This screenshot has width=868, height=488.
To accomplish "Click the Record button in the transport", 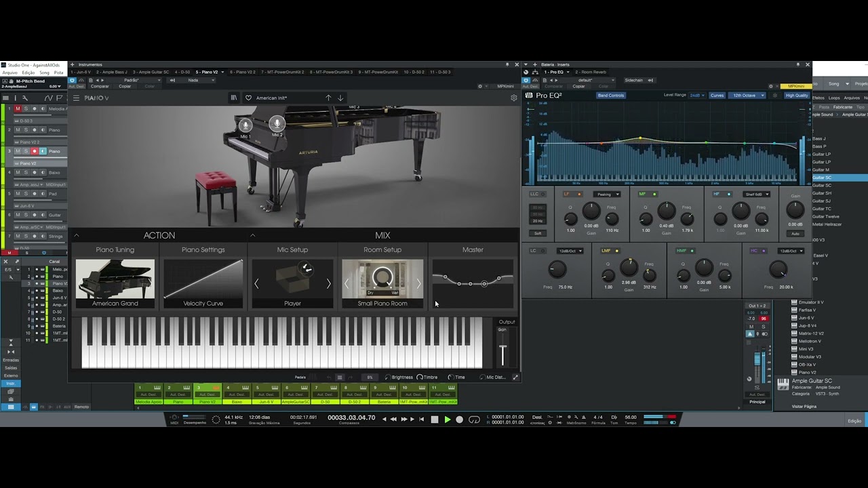I will pos(459,420).
